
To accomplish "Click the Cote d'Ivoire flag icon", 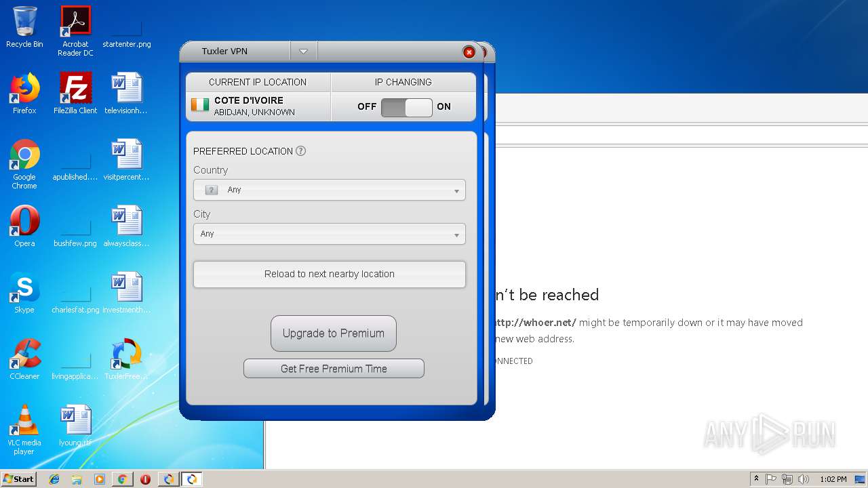I will point(200,105).
